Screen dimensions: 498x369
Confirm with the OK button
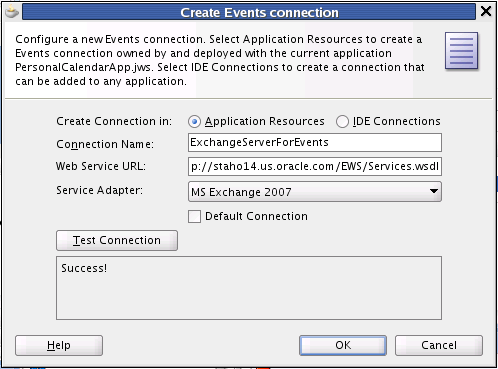[343, 345]
